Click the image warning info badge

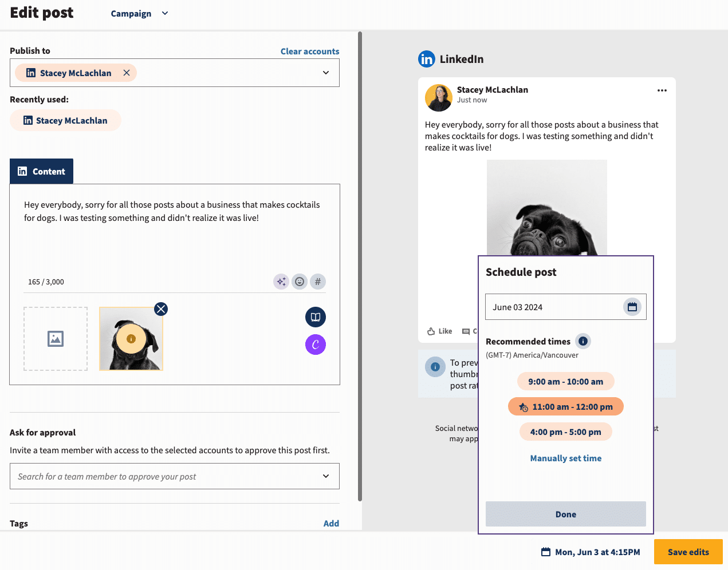pyautogui.click(x=131, y=339)
